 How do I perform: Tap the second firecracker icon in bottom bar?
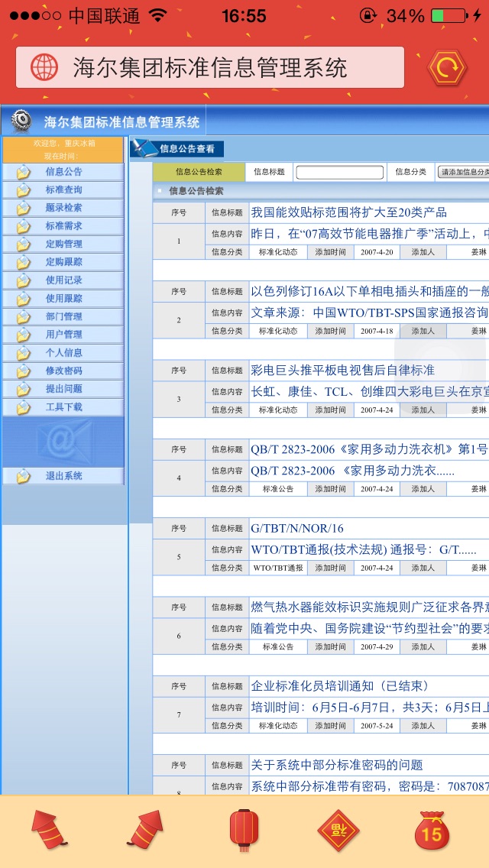point(146,829)
